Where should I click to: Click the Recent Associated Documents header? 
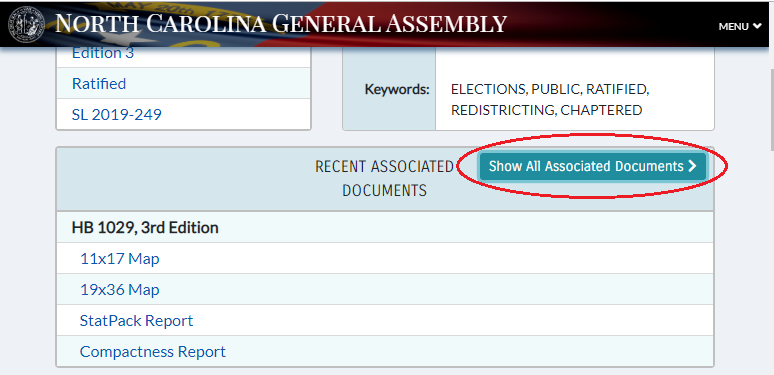coord(385,178)
